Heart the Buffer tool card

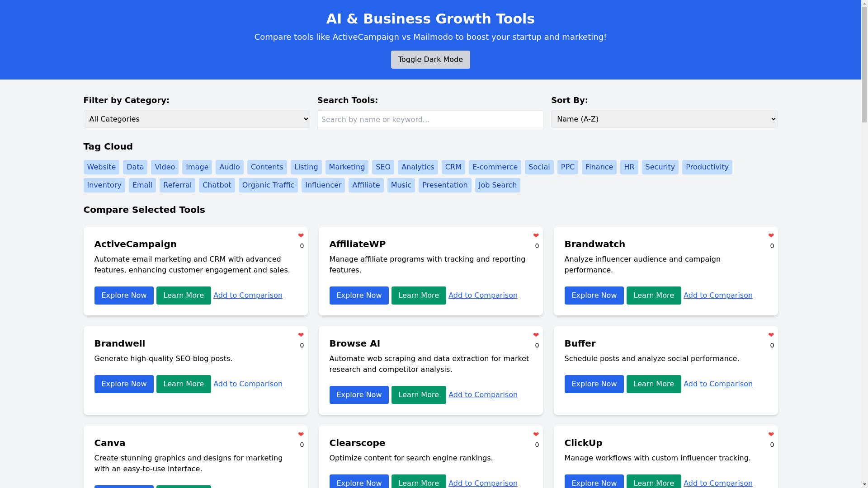pyautogui.click(x=771, y=335)
